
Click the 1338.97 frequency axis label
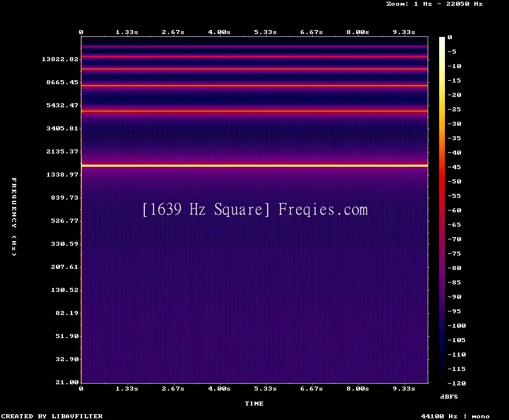[62, 174]
